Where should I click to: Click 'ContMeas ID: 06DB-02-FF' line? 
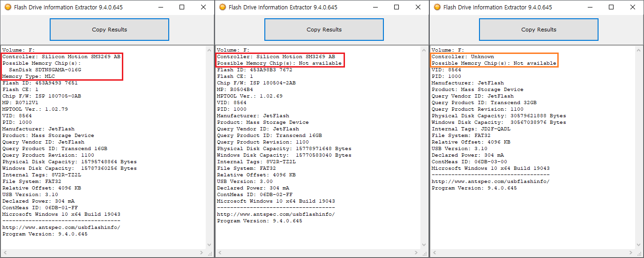[x=255, y=194]
